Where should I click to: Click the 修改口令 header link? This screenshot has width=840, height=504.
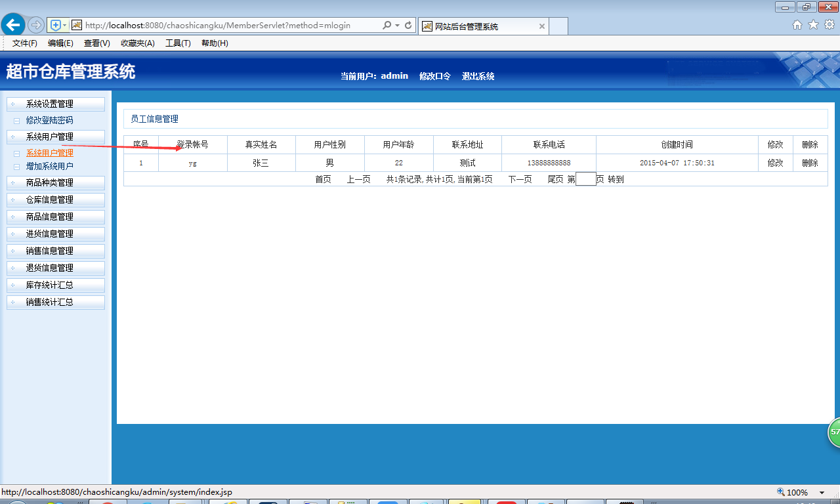point(435,76)
